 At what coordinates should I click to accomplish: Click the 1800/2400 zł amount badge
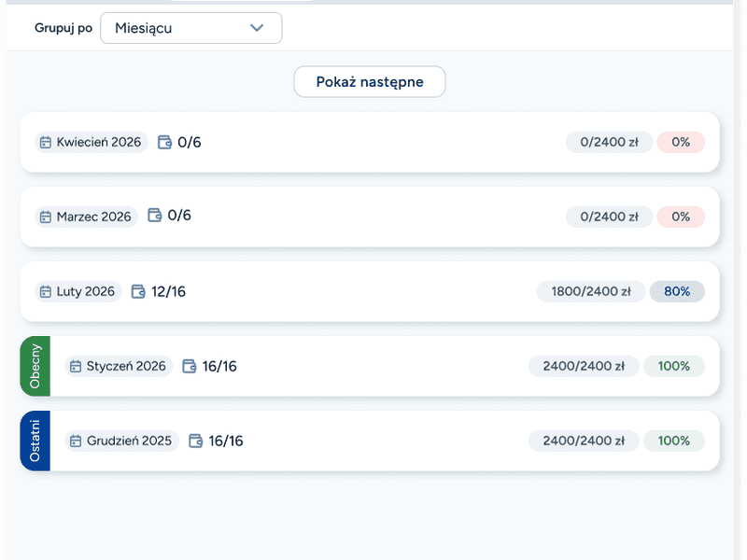(x=589, y=291)
